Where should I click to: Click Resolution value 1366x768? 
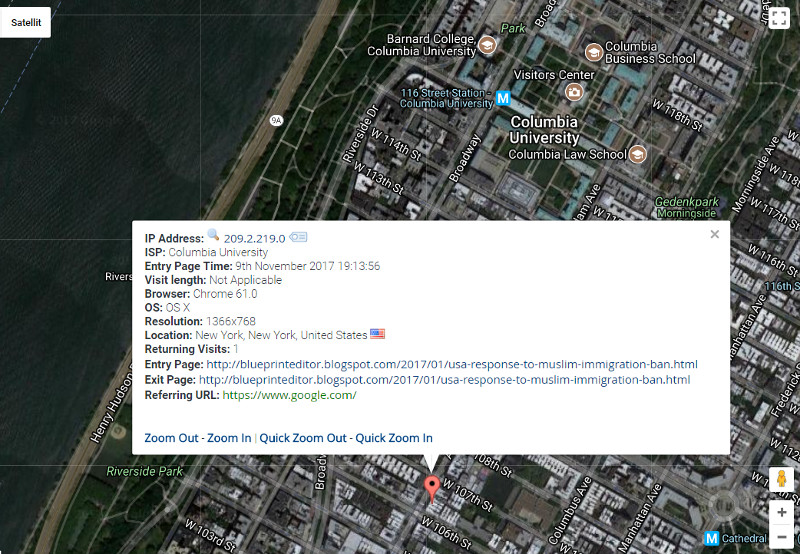click(x=231, y=321)
